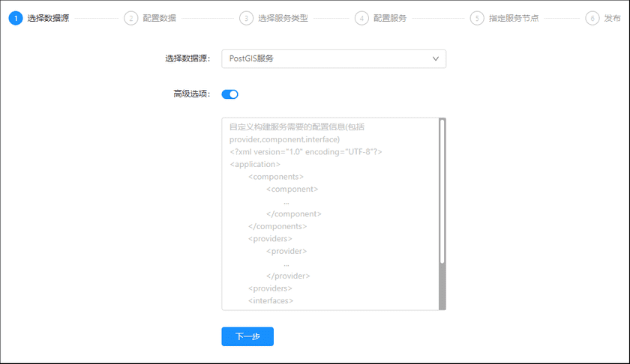Click the step 4 number circle
The height and width of the screenshot is (364, 630).
tap(361, 18)
